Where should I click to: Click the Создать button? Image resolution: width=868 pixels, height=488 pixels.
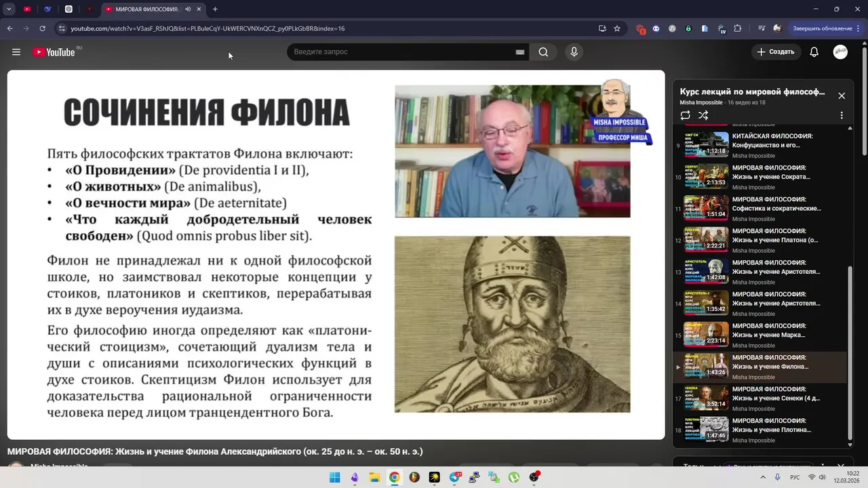776,52
